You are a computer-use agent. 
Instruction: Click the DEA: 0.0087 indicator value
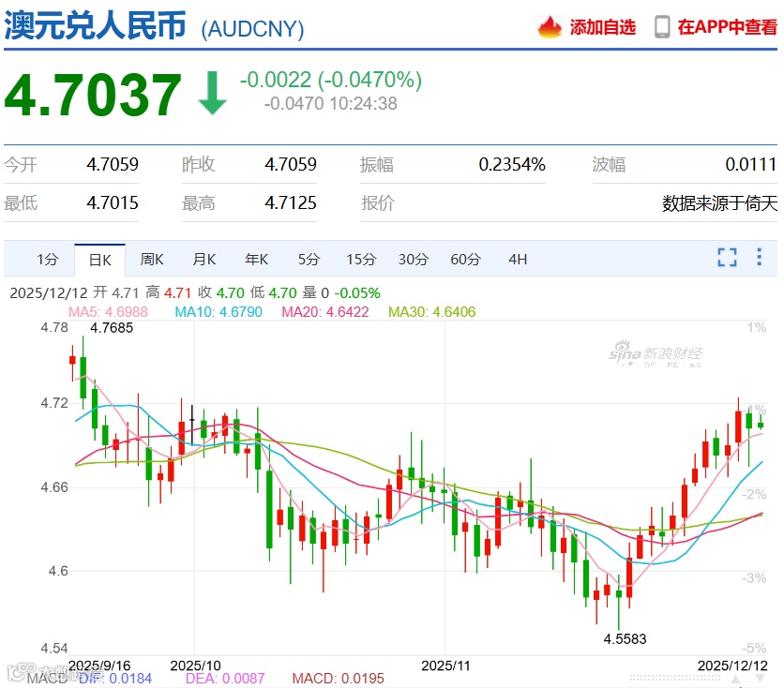(225, 679)
